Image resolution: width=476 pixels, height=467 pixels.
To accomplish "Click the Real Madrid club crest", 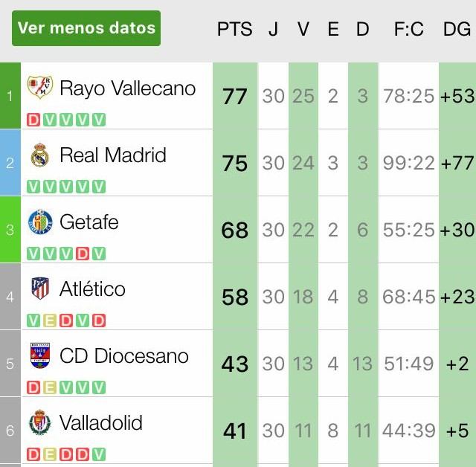I will tap(39, 155).
